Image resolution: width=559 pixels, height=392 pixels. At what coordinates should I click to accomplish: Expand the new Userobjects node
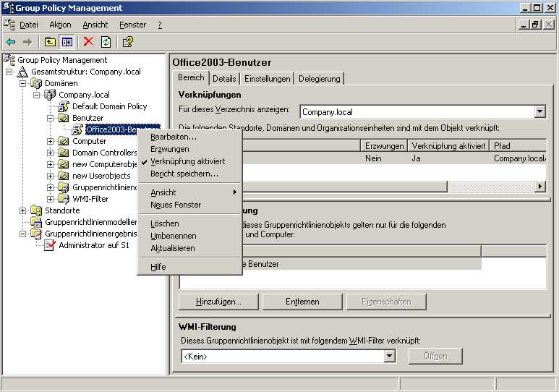[x=51, y=176]
